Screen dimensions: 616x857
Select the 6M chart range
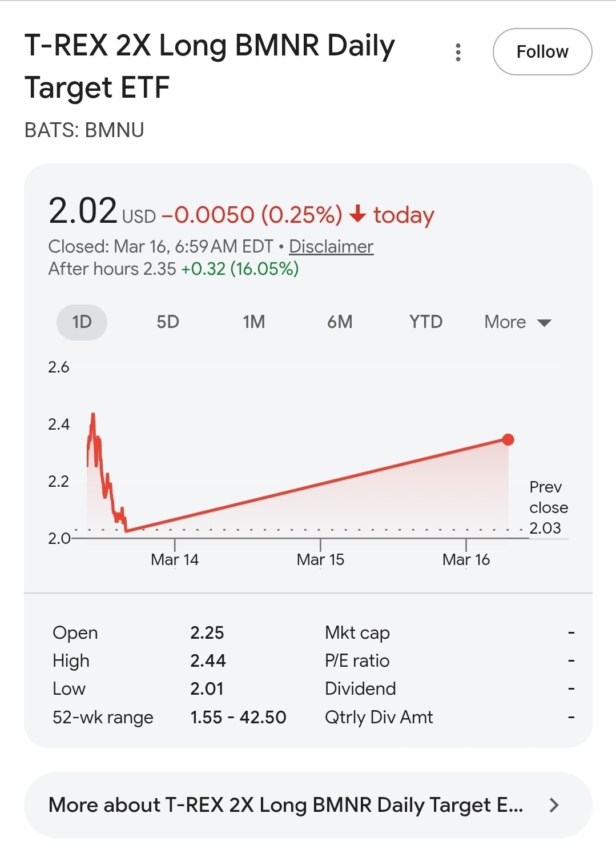[340, 322]
